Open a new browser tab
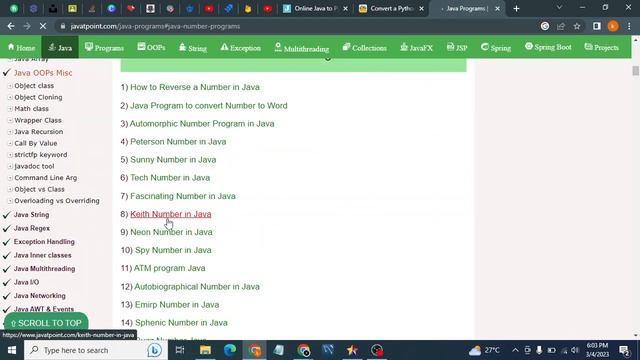Screen dimensions: 640x360 pos(516,9)
